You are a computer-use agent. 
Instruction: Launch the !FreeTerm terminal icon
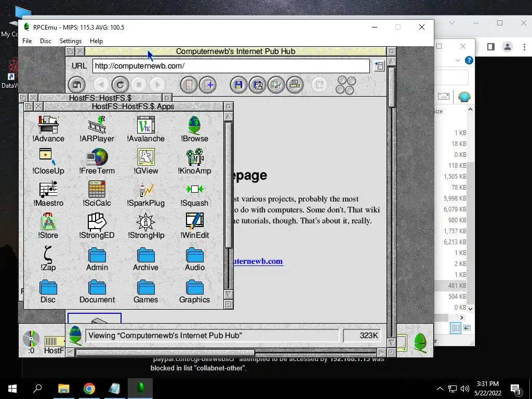[x=97, y=161]
